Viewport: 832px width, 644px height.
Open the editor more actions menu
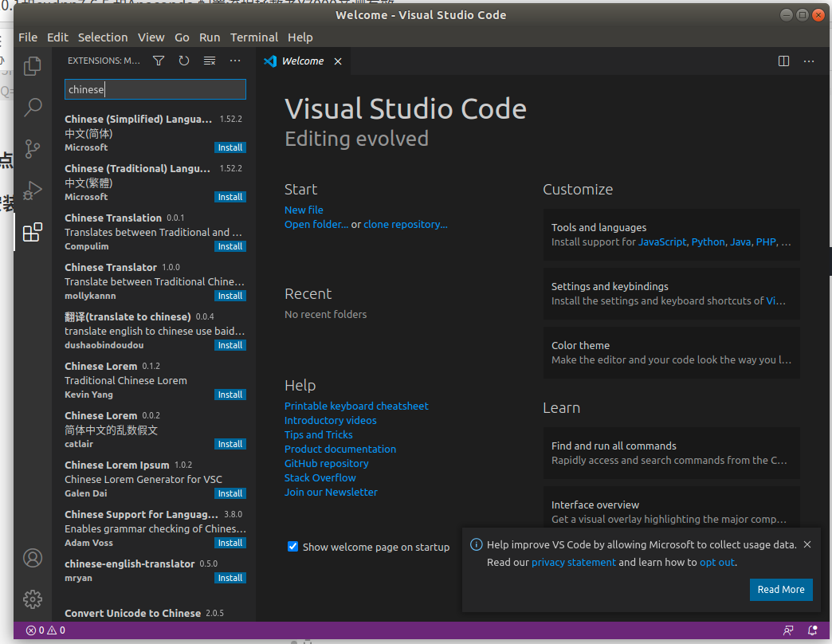(x=809, y=61)
